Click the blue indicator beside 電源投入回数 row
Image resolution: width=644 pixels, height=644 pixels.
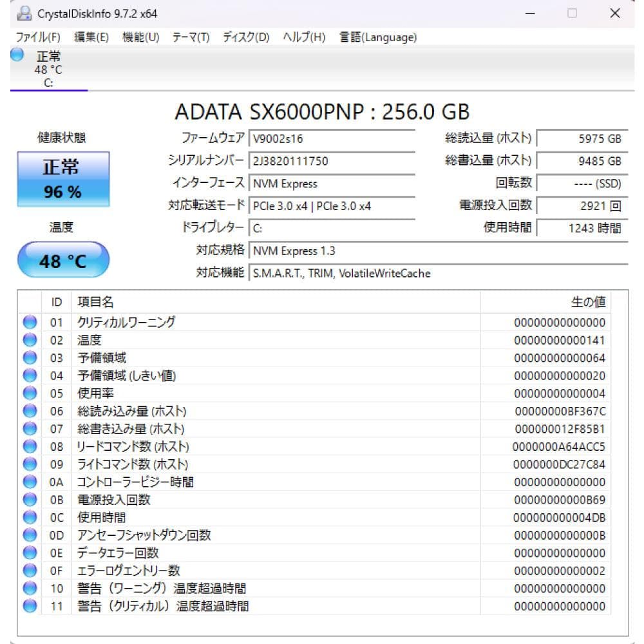(30, 499)
